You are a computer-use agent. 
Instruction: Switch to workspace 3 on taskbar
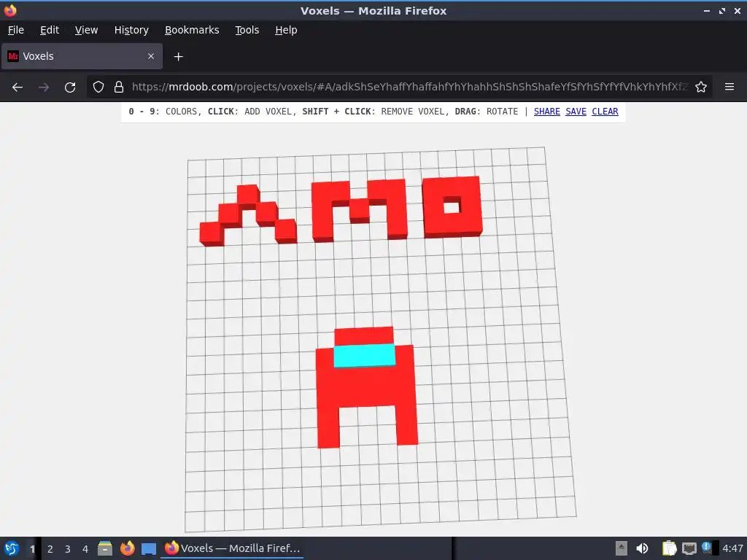[68, 548]
